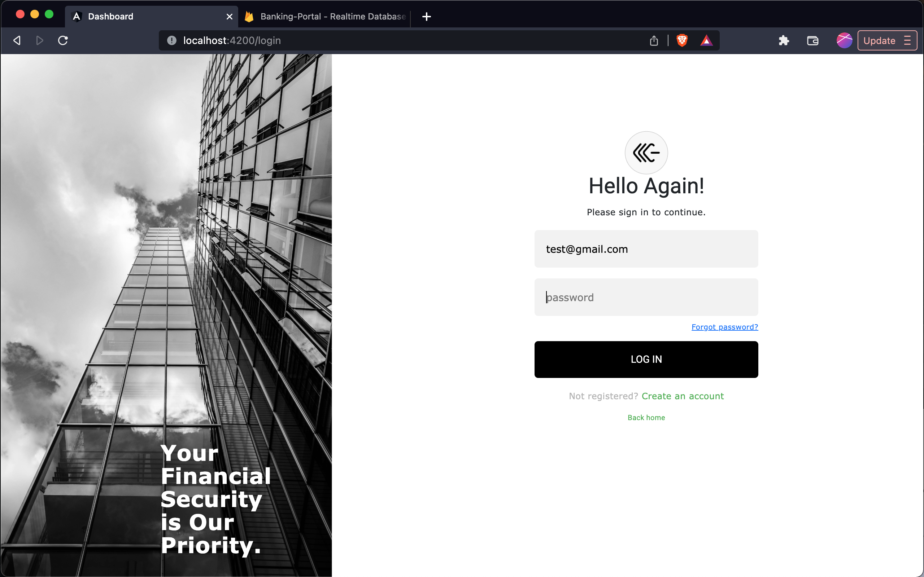This screenshot has width=924, height=577.
Task: Open Brave Shields settings
Action: point(682,40)
